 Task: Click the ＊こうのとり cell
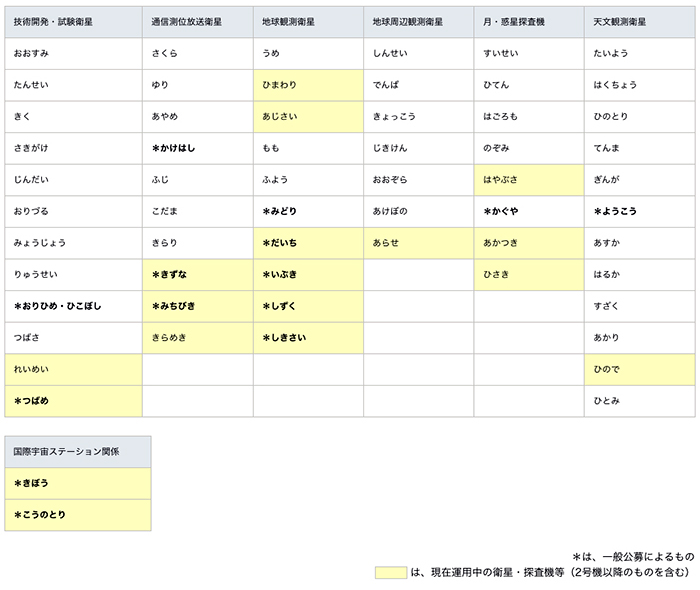point(78,515)
